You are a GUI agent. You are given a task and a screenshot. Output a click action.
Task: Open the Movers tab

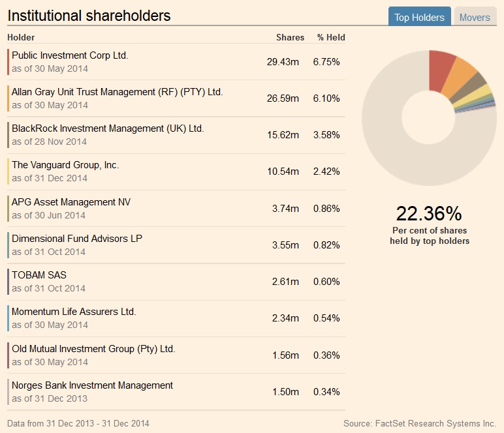[x=475, y=18]
